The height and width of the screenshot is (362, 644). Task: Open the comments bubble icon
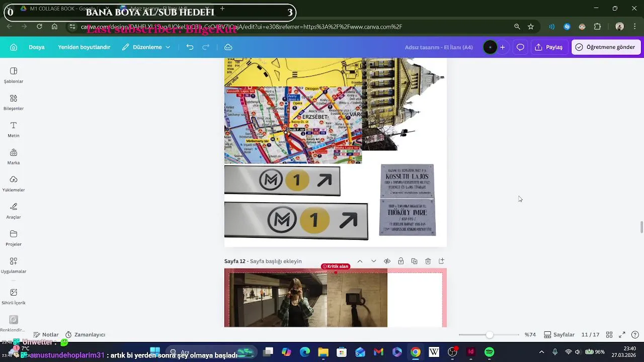(x=520, y=47)
